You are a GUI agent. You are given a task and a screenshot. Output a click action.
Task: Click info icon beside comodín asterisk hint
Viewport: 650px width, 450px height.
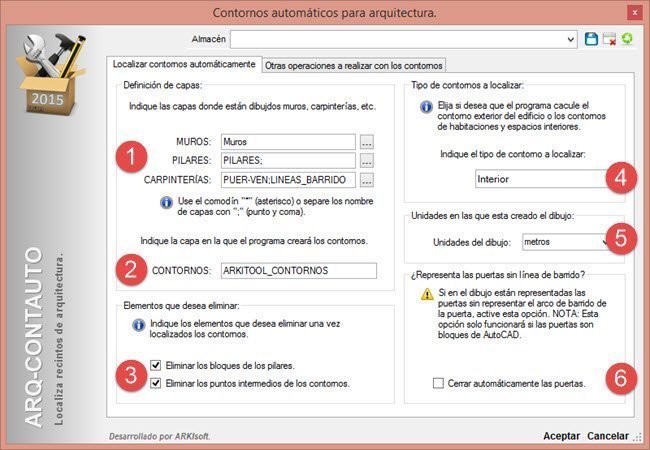tap(166, 202)
